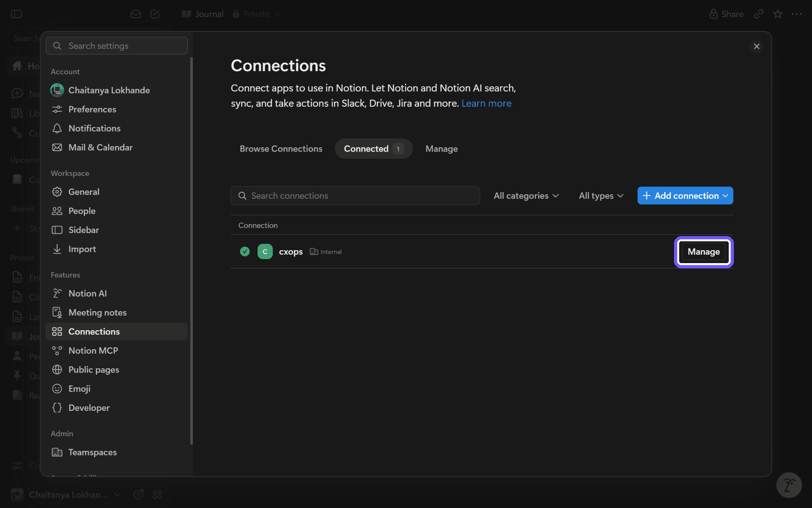
Task: Click the Notion AI icon in settings
Action: (x=57, y=293)
